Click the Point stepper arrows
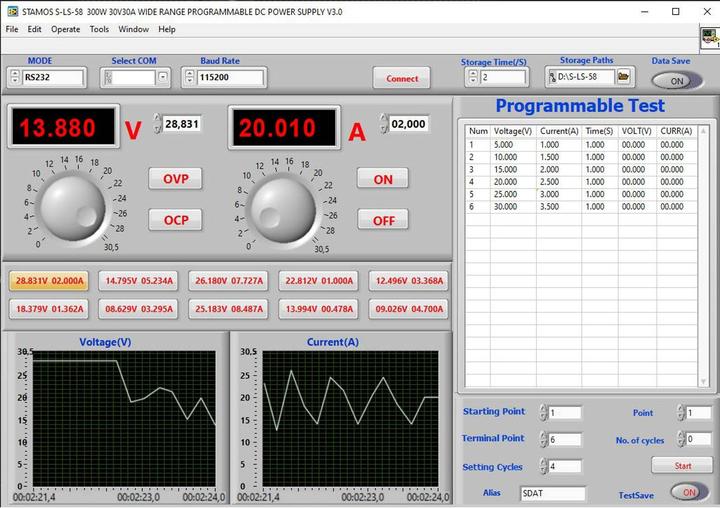The image size is (720, 508). click(x=681, y=412)
